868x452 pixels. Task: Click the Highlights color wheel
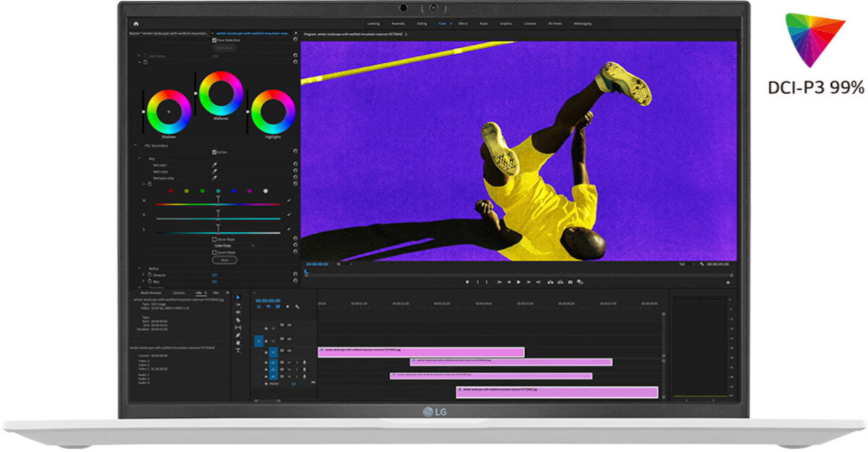pyautogui.click(x=273, y=111)
